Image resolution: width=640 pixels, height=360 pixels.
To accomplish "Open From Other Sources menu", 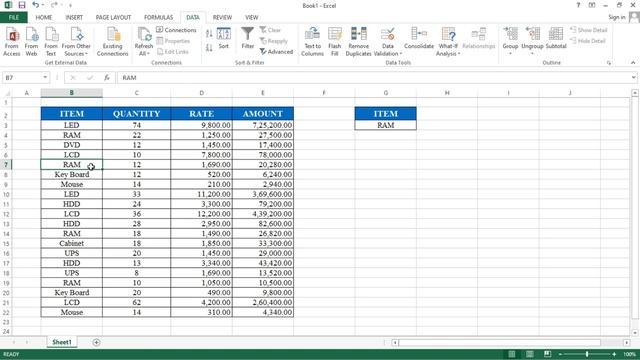I will [x=76, y=41].
